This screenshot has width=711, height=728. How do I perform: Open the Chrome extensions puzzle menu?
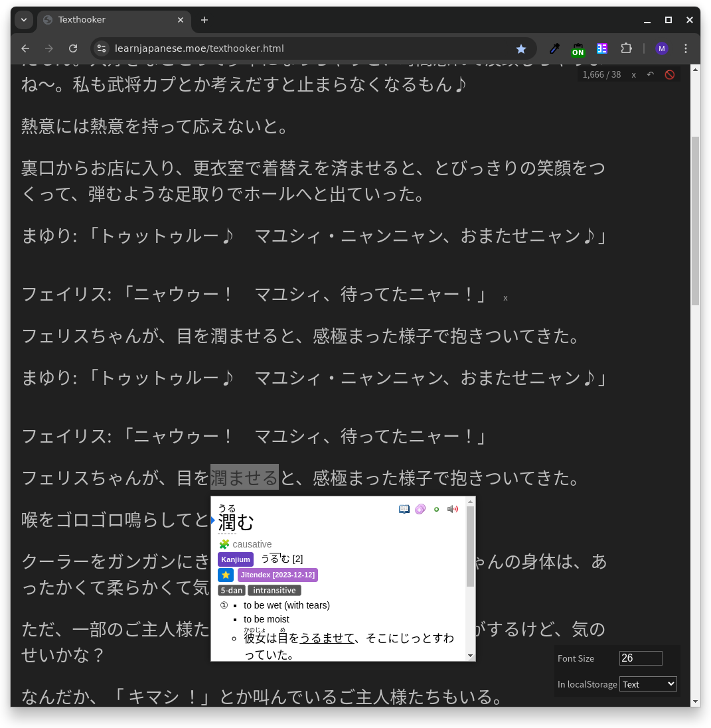click(626, 48)
